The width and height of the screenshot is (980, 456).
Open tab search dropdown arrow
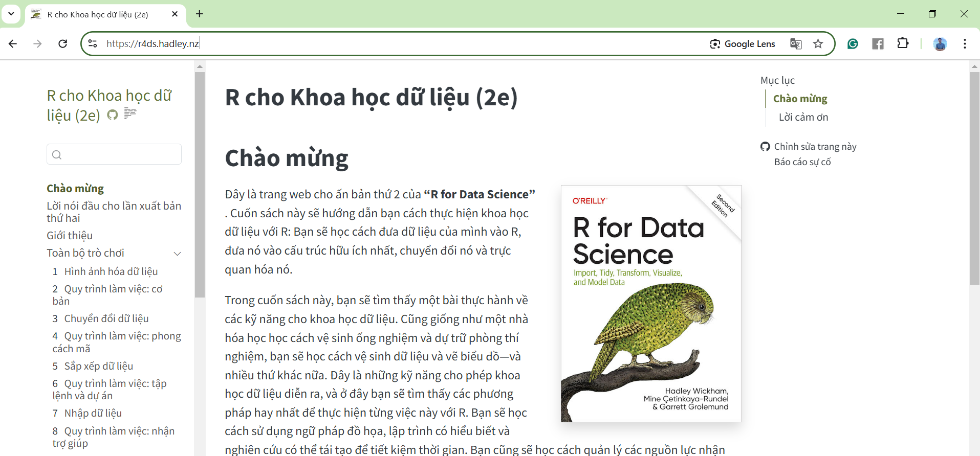pos(11,14)
